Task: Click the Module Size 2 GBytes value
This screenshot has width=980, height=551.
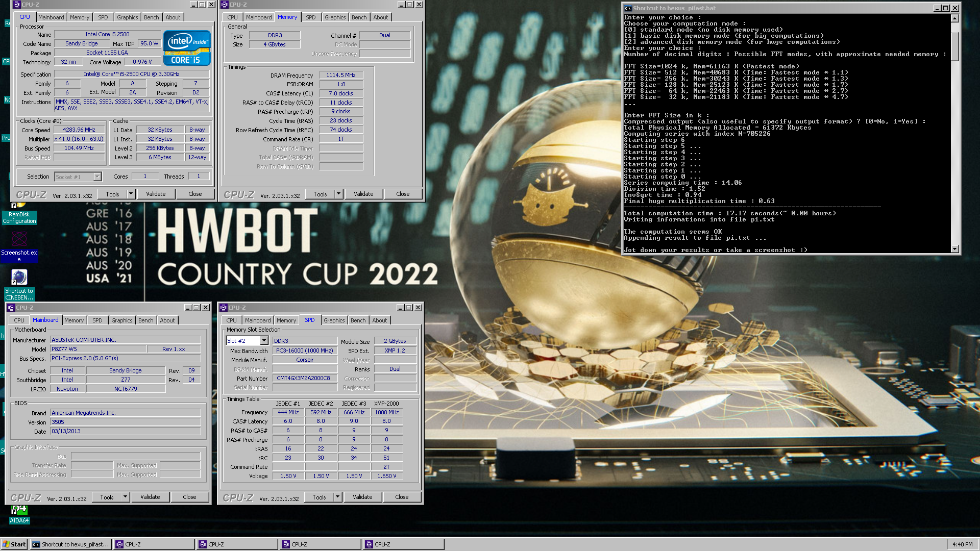Action: (x=395, y=341)
